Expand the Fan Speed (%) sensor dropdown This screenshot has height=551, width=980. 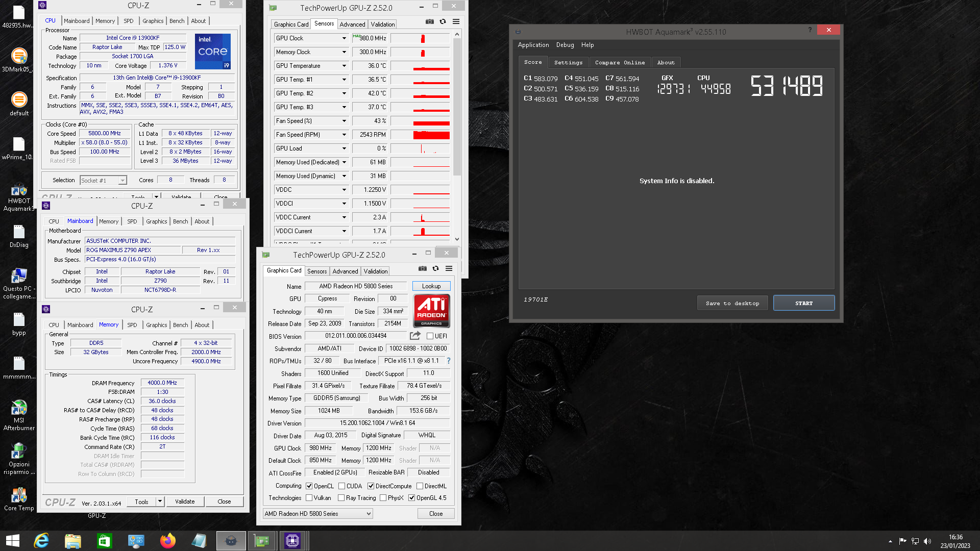point(344,121)
